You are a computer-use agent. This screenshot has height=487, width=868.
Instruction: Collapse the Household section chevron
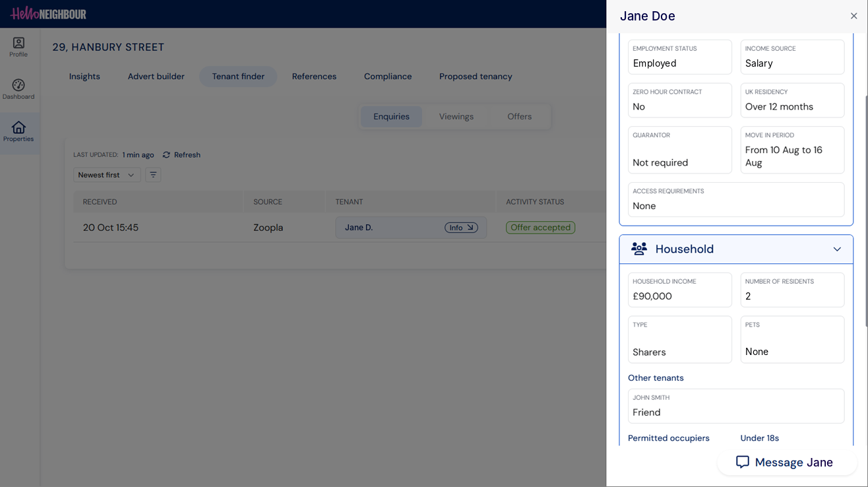click(837, 249)
